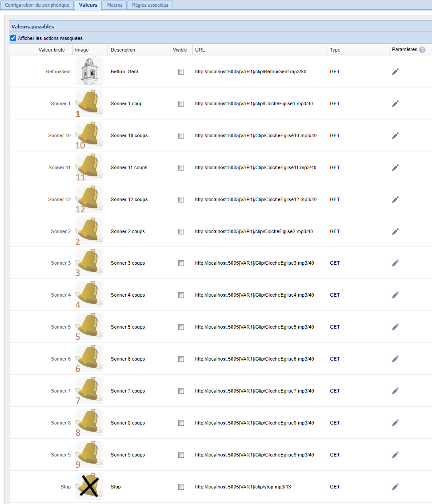Click the Paramètres help question mark icon

tap(422, 50)
